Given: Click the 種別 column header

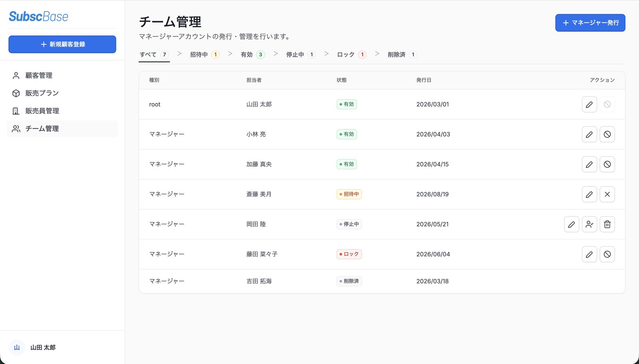Looking at the screenshot, I should (x=154, y=80).
